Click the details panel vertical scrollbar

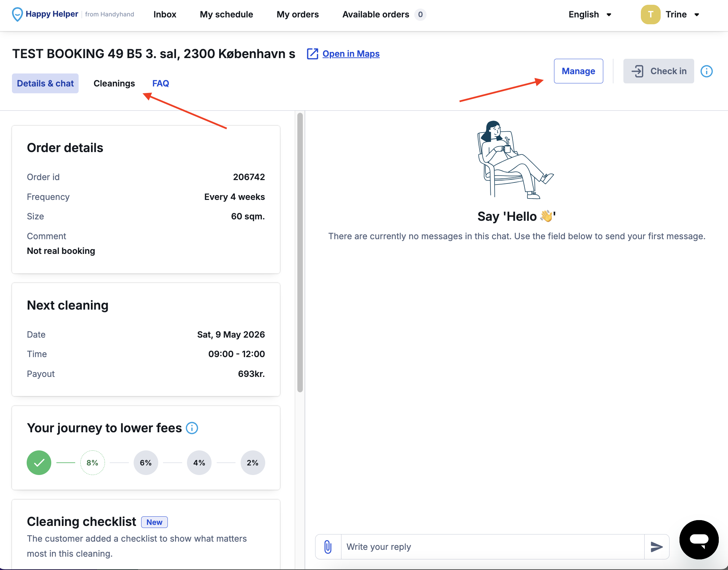[x=300, y=253]
